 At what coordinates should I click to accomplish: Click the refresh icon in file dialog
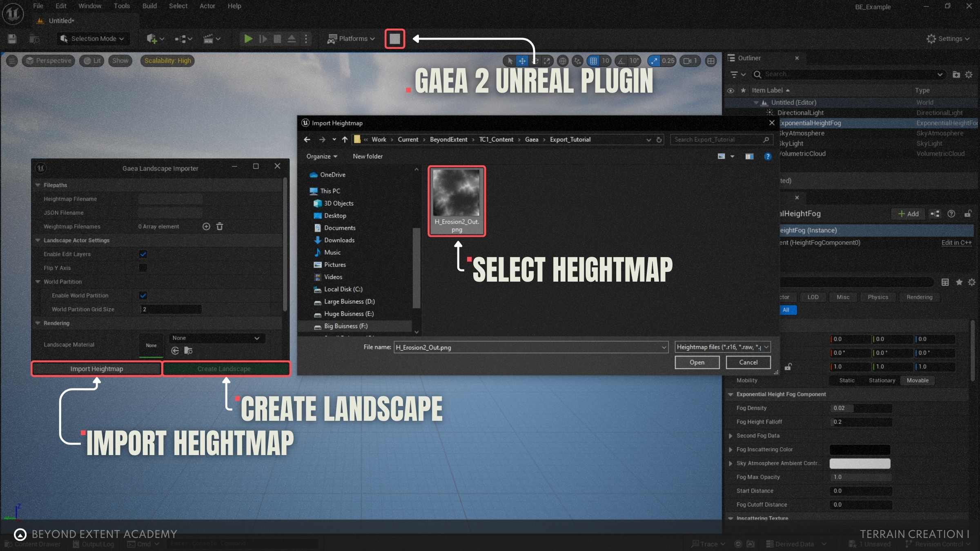pos(659,140)
